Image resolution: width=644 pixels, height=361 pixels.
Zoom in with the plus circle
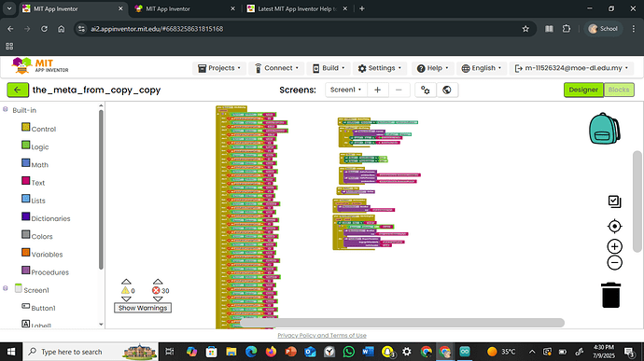click(614, 246)
